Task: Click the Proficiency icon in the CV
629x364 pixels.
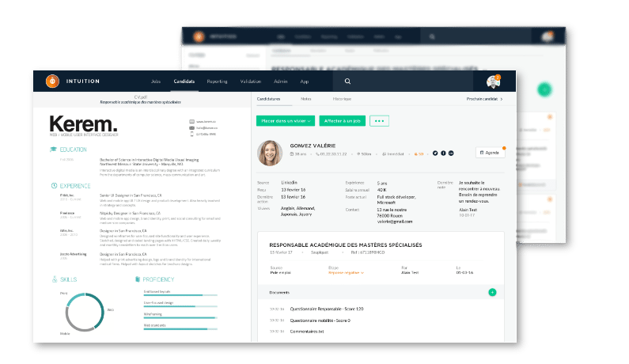Action: tap(138, 279)
